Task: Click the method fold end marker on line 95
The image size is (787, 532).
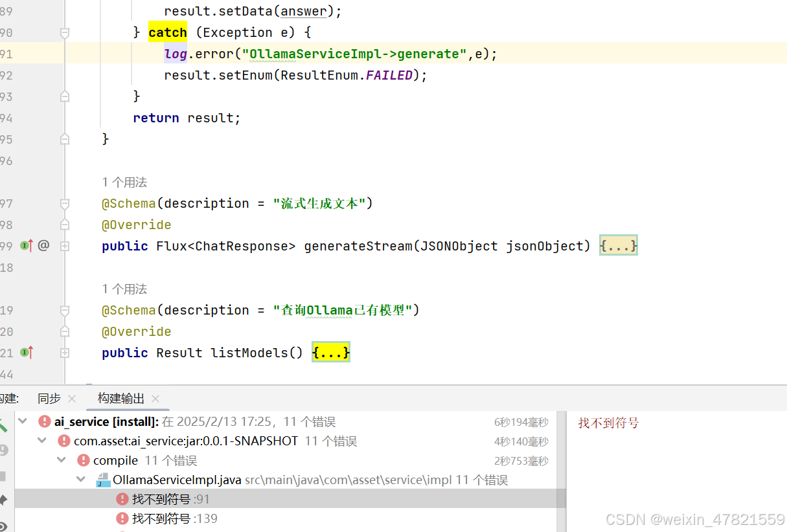Action: [x=64, y=139]
